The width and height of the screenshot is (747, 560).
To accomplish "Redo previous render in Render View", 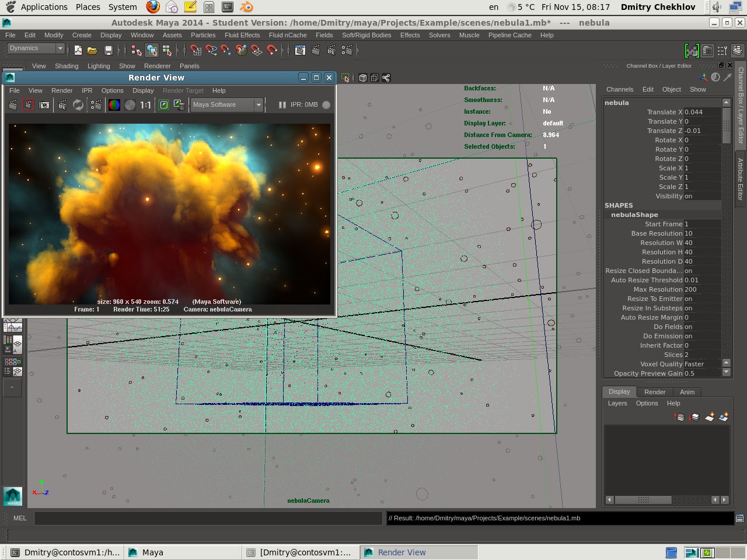I will point(13,105).
